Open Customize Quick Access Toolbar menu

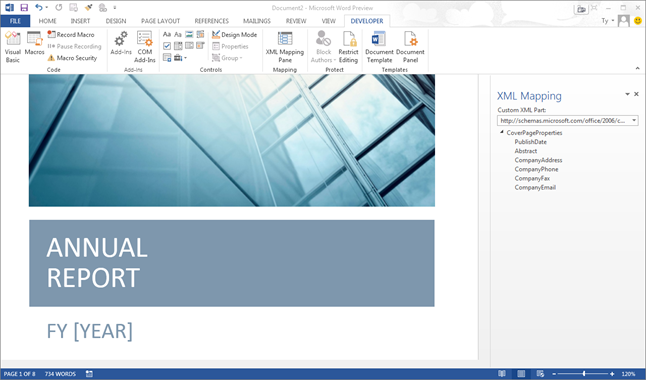pyautogui.click(x=115, y=7)
